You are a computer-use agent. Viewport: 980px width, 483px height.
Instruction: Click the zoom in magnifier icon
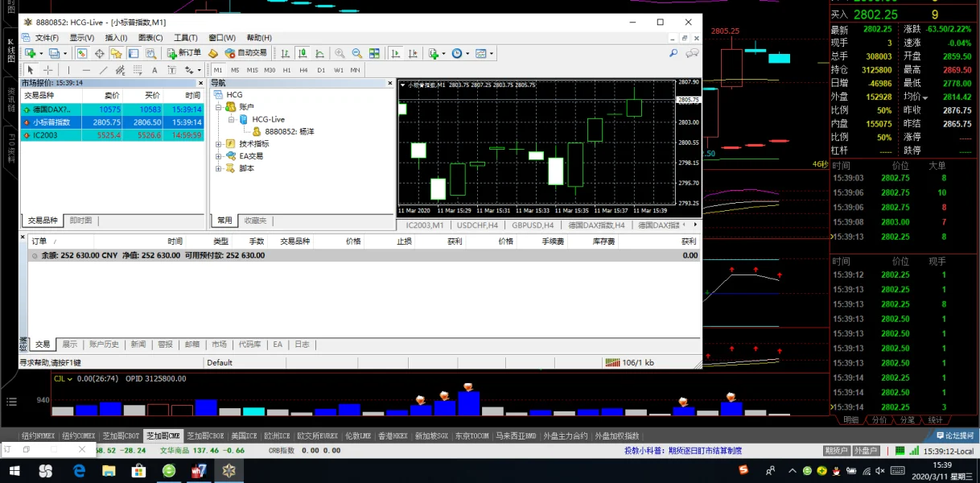click(340, 53)
